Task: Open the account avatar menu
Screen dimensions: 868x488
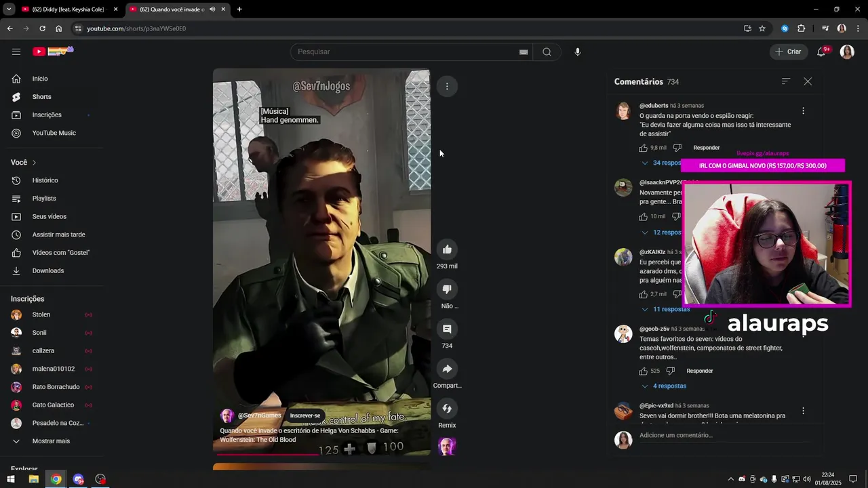Action: click(847, 52)
